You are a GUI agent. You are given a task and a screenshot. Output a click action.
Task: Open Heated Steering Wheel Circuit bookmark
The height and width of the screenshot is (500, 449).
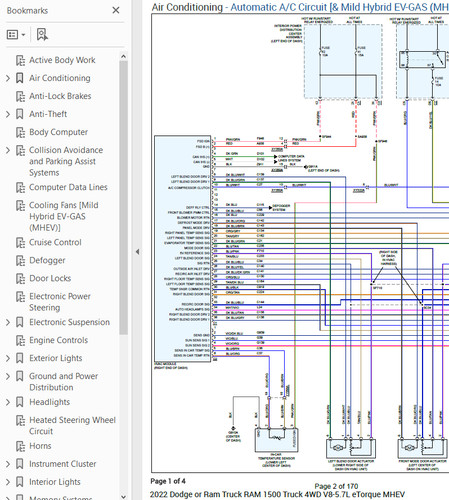(x=72, y=426)
